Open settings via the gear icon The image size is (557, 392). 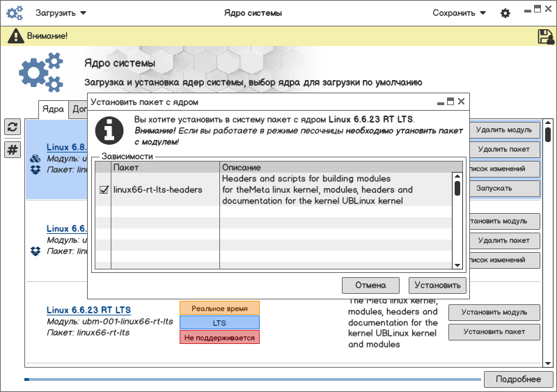coord(505,13)
